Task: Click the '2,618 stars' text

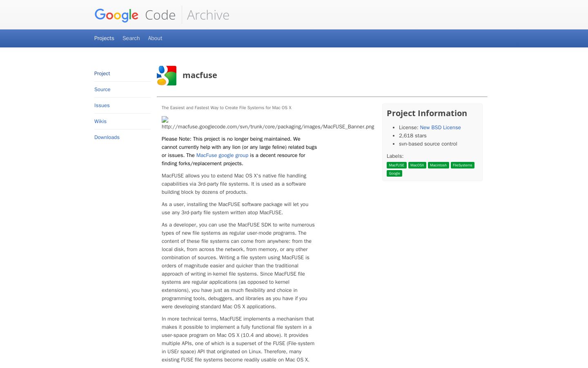Action: (413, 136)
